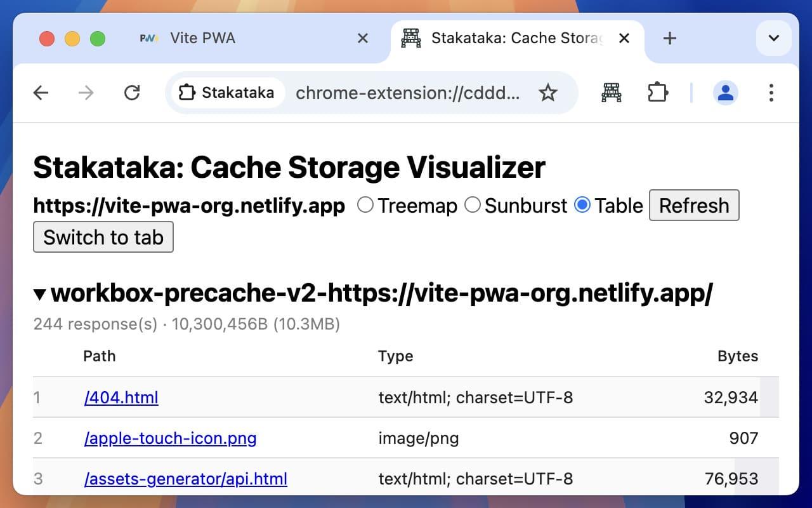Collapse the workbox-precache-v2 cache section

40,294
